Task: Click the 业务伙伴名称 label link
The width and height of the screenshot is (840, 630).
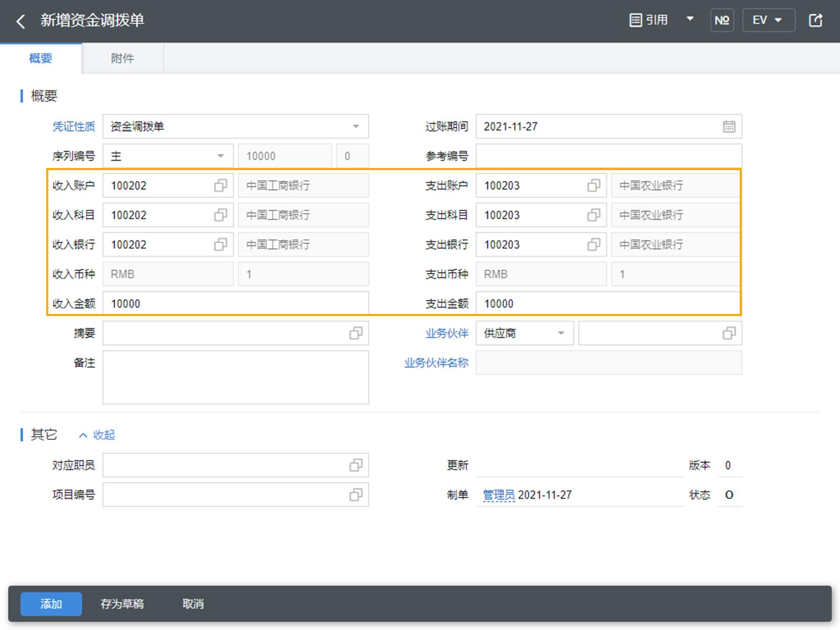Action: pyautogui.click(x=436, y=362)
